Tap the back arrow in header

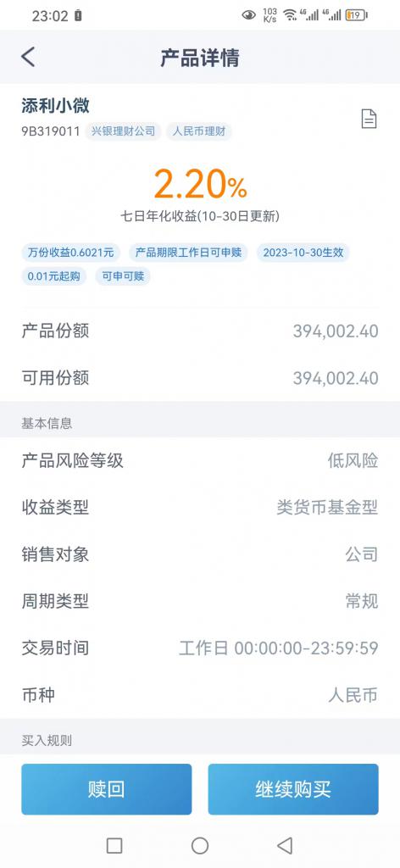[28, 57]
